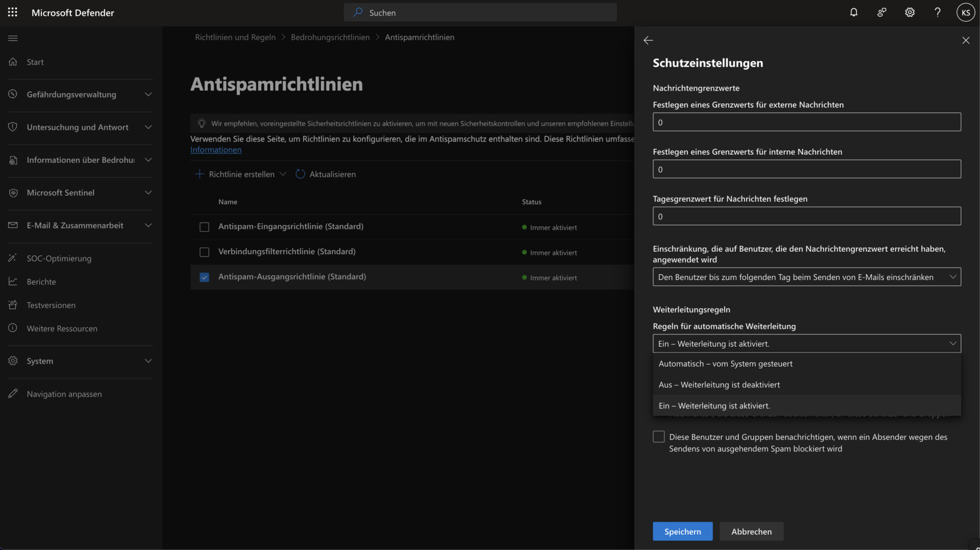
Task: Click the Aktualisieren refresh icon
Action: (x=300, y=174)
